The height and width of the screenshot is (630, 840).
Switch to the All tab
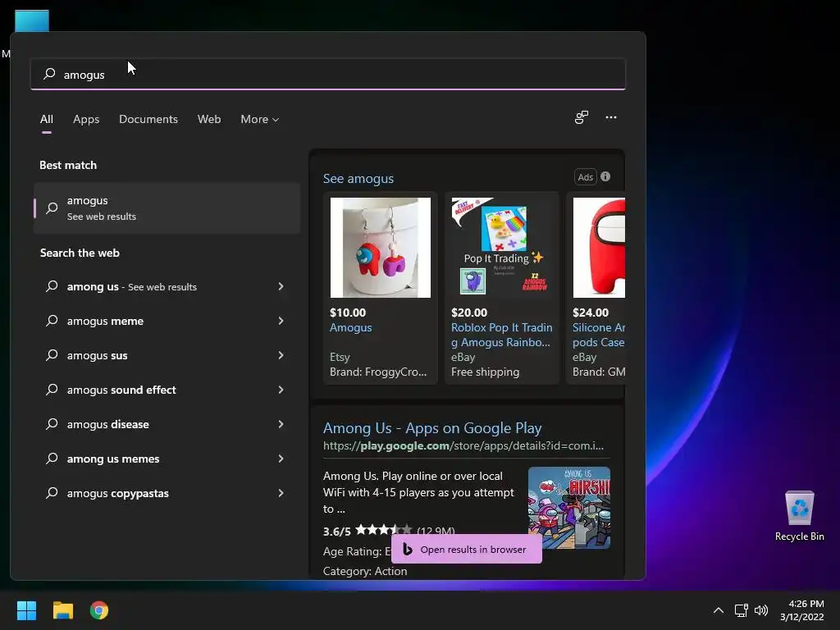[47, 120]
